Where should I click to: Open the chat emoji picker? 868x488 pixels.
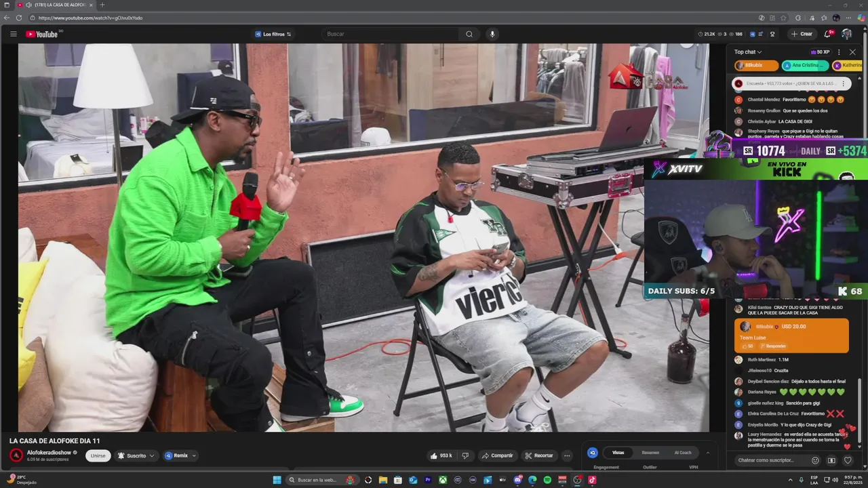815,460
